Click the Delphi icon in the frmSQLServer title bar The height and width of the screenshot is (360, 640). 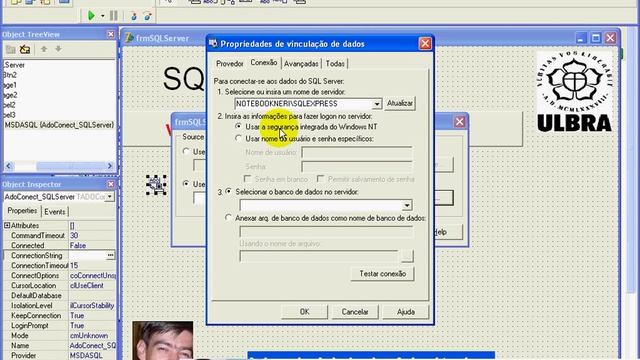point(129,38)
